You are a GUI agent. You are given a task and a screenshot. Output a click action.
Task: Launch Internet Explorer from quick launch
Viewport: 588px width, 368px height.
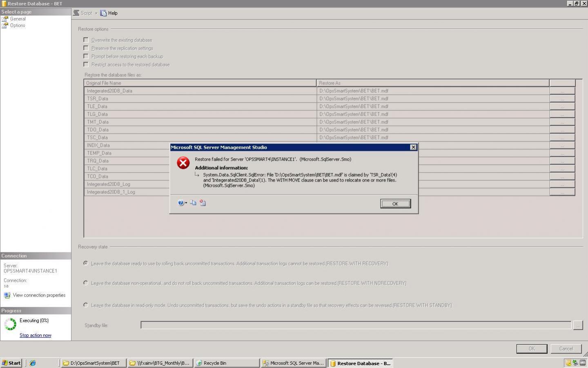click(x=33, y=363)
